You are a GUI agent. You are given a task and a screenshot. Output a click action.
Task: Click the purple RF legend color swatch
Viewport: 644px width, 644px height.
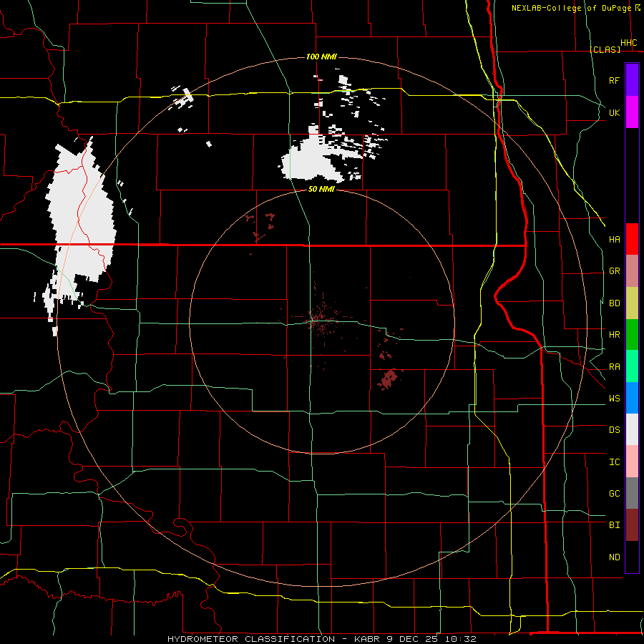(x=632, y=80)
